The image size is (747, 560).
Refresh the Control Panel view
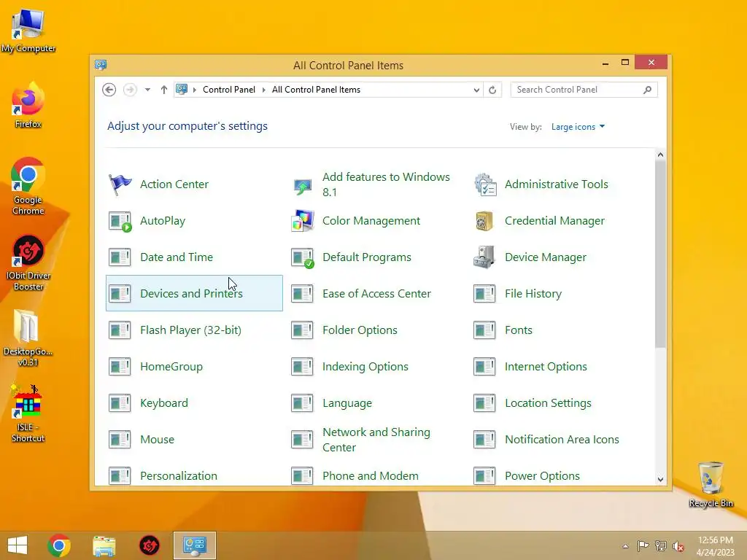pyautogui.click(x=492, y=90)
